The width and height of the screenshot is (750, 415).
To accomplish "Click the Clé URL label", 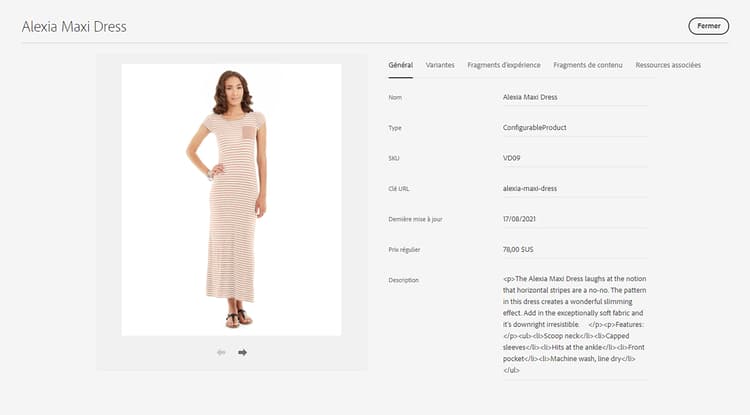I will coord(399,189).
